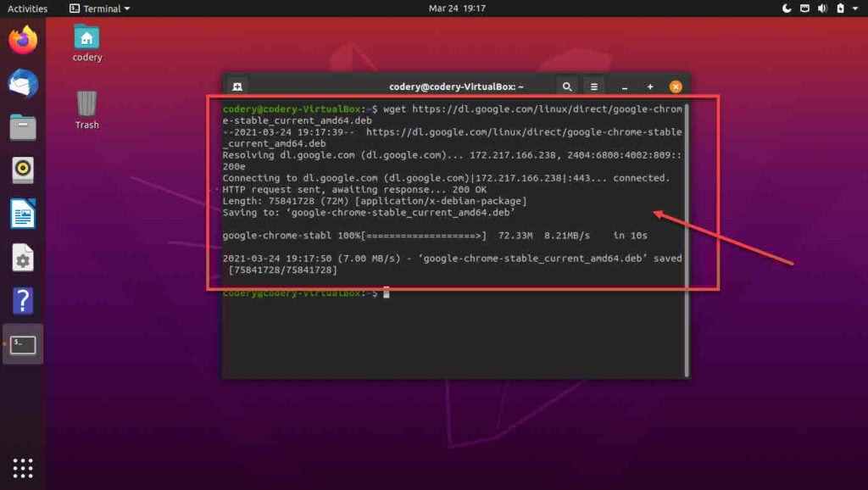868x490 pixels.
Task: Expand the system menu arrow in top bar
Action: pyautogui.click(x=855, y=8)
